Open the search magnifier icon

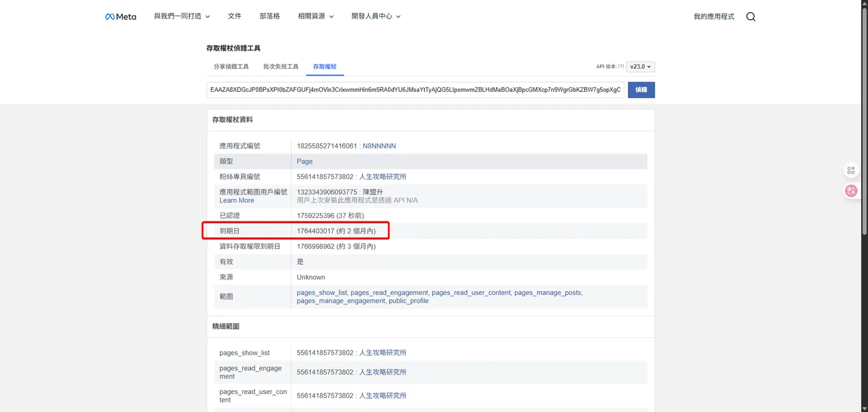click(750, 17)
